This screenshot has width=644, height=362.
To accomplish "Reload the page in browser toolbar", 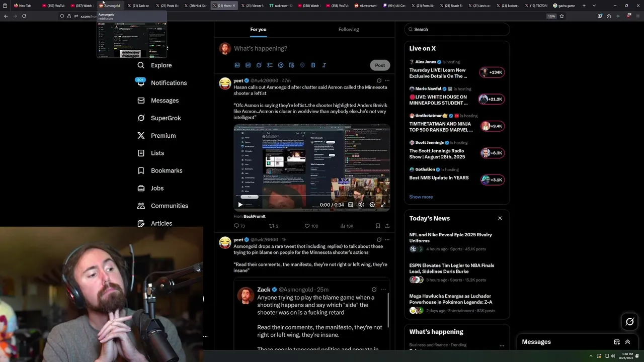I will (x=24, y=16).
